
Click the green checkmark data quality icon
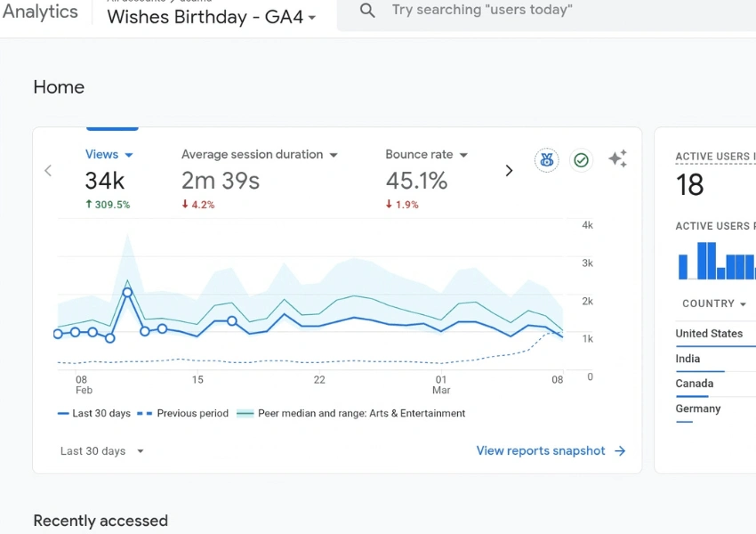click(581, 160)
